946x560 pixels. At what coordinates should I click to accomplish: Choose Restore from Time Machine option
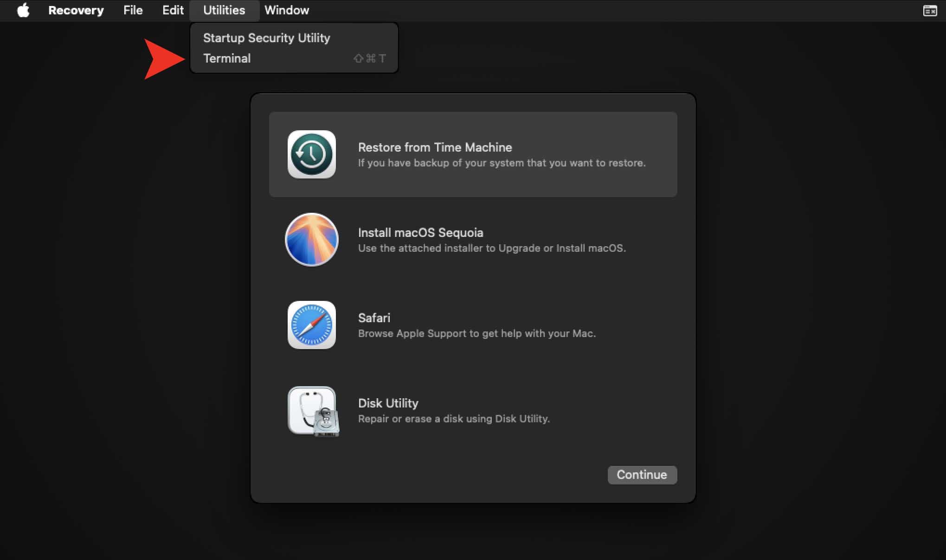pyautogui.click(x=473, y=154)
